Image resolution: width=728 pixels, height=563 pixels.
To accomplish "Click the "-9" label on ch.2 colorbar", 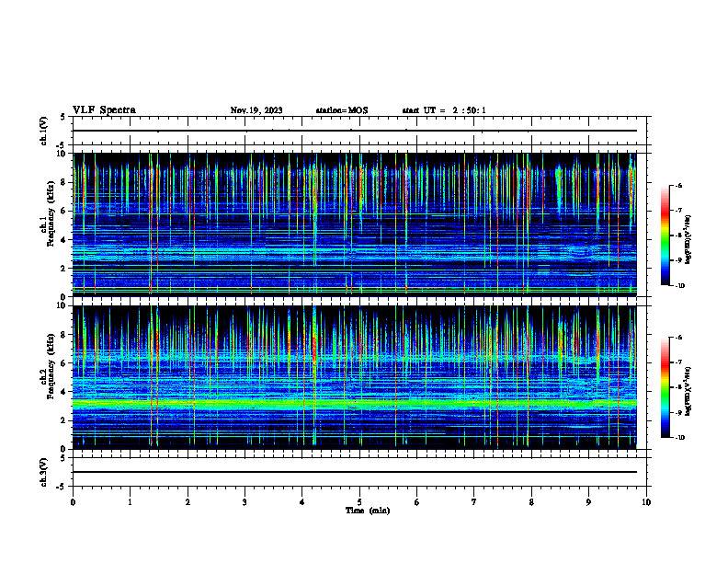I will [x=678, y=412].
